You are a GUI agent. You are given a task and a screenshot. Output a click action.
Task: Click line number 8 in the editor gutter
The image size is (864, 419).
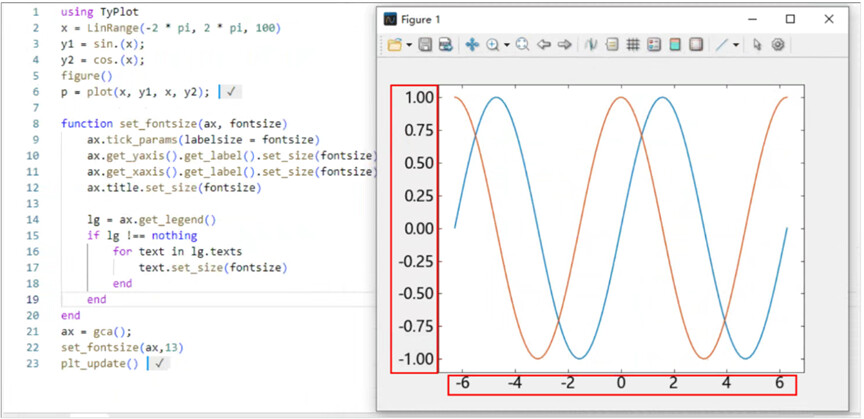(35, 123)
